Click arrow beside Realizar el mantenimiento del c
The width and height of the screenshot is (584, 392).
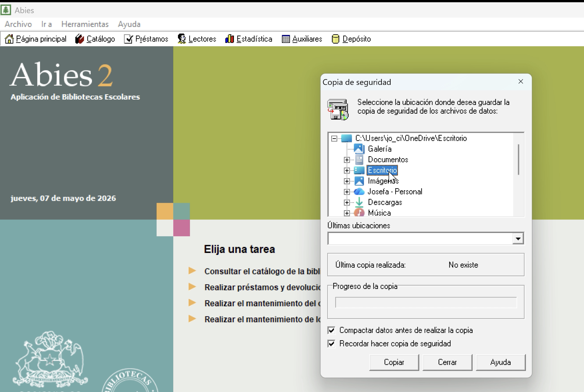tap(192, 303)
